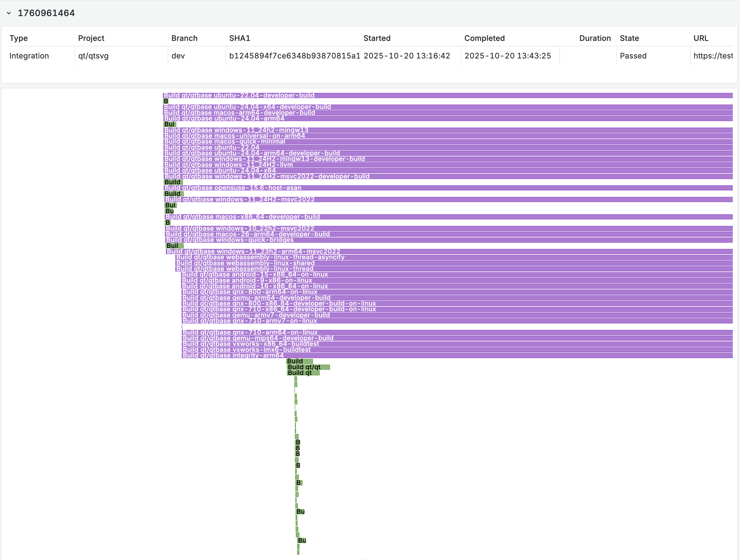
Task: Click the green "Build qt/qt" bar
Action: click(x=308, y=367)
